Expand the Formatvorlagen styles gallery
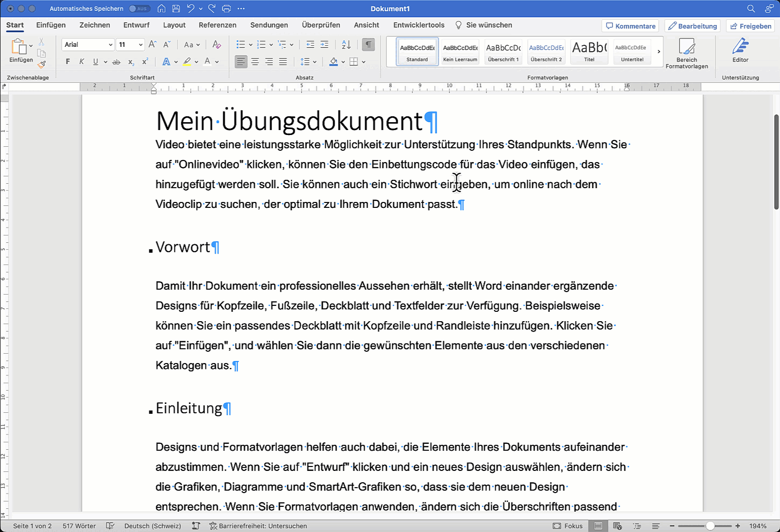The width and height of the screenshot is (780, 532). point(659,51)
